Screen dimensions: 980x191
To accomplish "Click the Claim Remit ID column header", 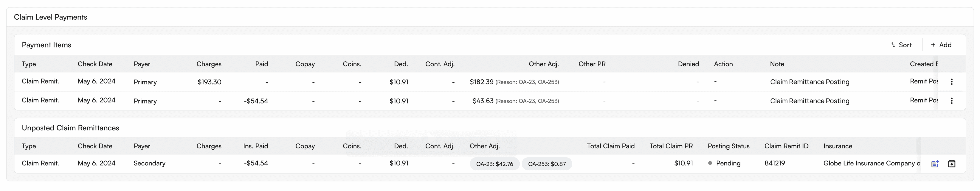I will click(786, 146).
